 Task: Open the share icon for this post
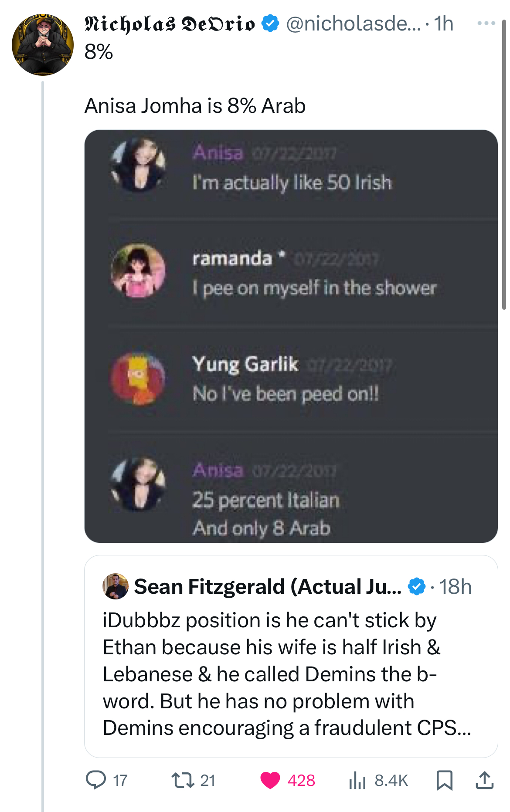click(484, 780)
